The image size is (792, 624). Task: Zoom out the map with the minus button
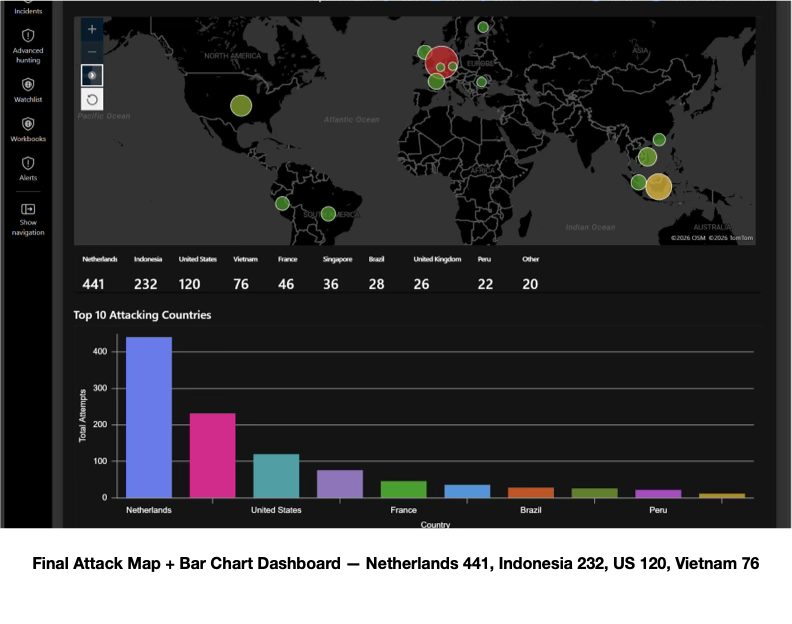pyautogui.click(x=92, y=52)
